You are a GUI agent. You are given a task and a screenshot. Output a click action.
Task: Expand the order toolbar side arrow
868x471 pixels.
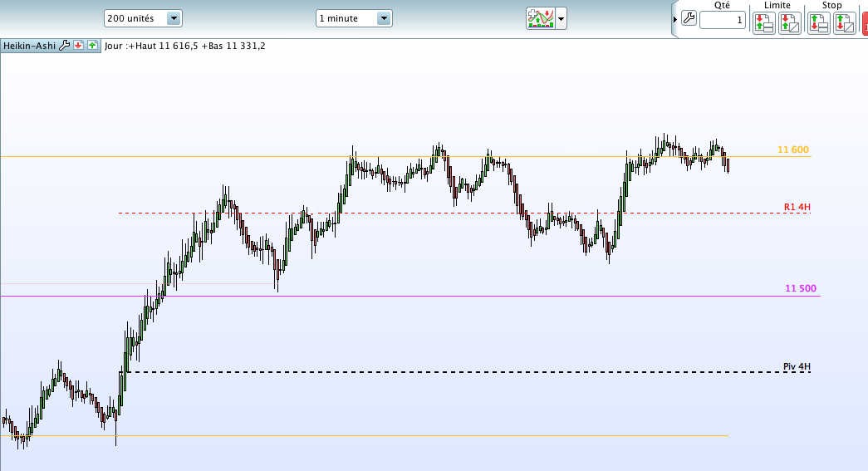coord(674,19)
